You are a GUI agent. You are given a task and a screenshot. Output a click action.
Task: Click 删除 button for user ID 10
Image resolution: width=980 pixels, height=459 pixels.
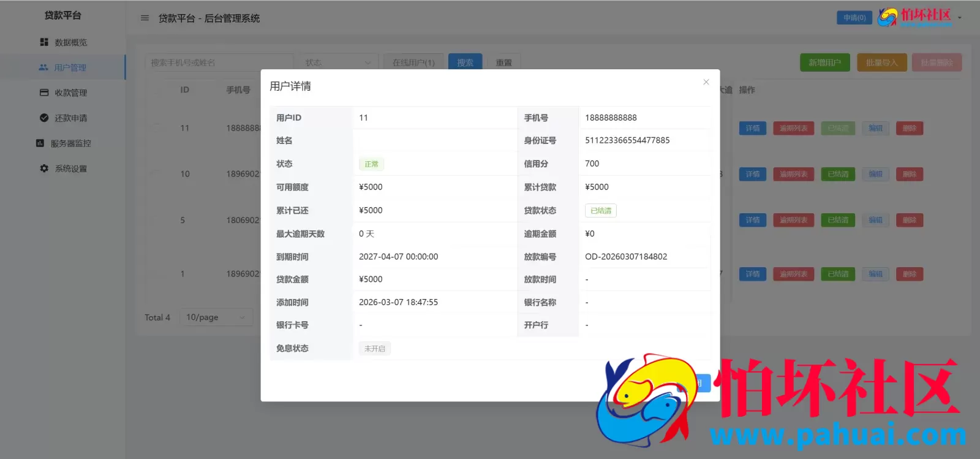(910, 174)
